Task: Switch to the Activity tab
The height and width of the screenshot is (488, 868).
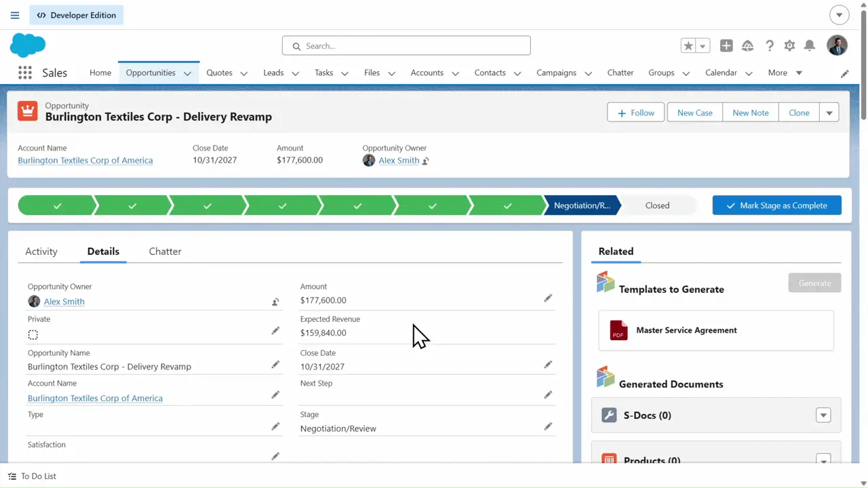Action: point(41,251)
